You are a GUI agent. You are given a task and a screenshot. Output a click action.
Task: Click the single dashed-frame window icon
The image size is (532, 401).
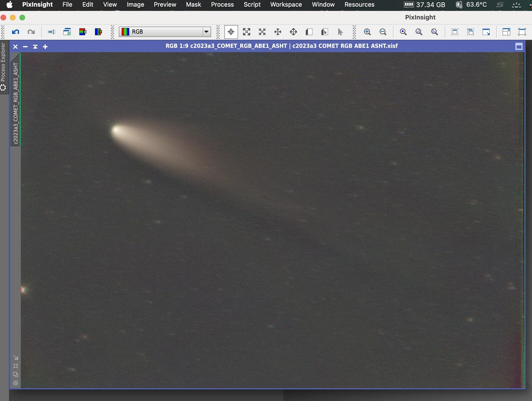(455, 32)
